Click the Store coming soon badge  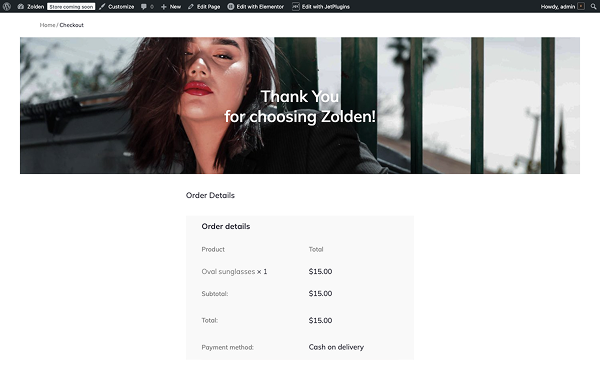(71, 7)
